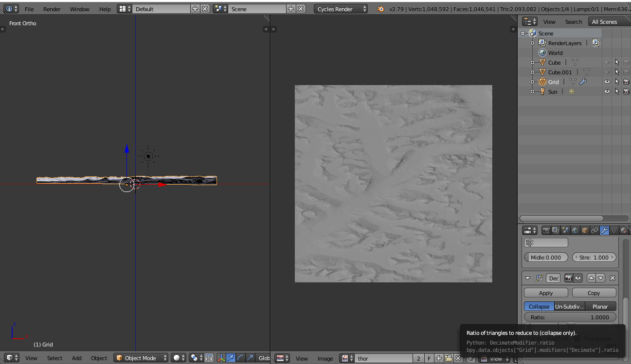Select Collapse decimate mode
This screenshot has height=364, width=631.
tap(539, 306)
